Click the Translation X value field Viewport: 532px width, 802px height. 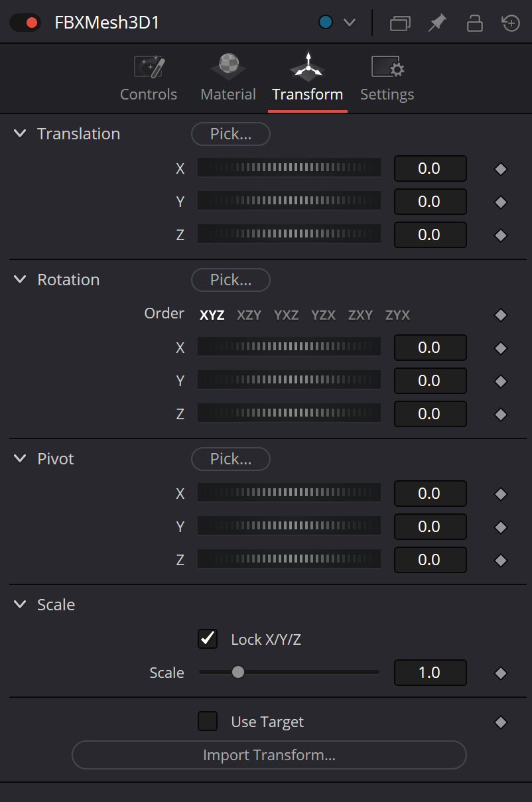[x=431, y=168]
